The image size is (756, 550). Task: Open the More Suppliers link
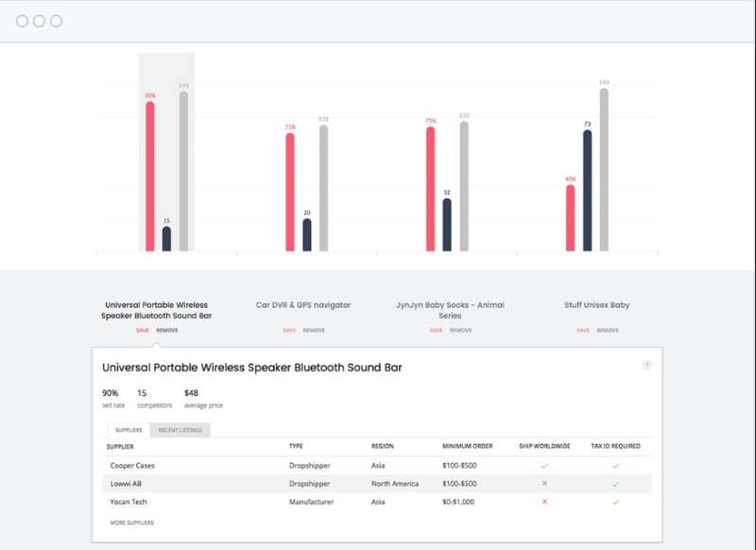[x=131, y=523]
